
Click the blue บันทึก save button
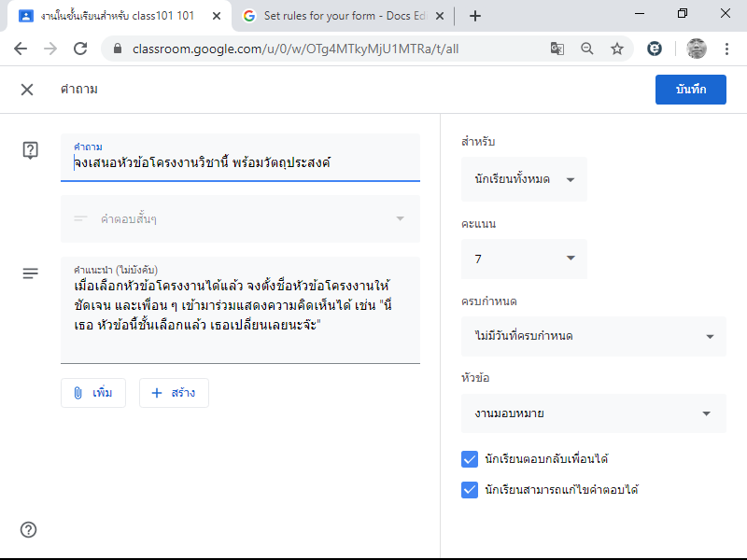[x=691, y=90]
